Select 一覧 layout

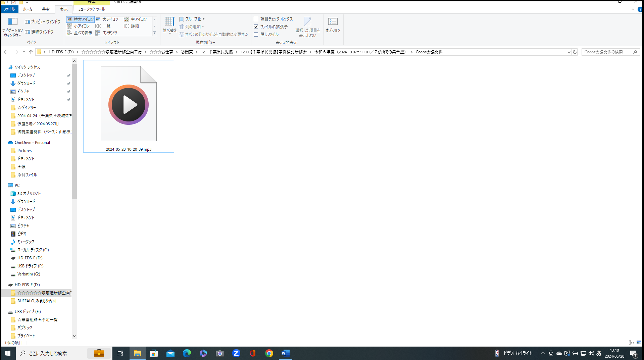pyautogui.click(x=103, y=26)
